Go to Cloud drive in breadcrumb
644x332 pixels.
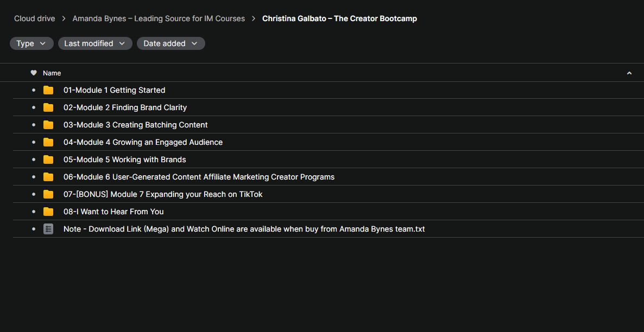35,18
